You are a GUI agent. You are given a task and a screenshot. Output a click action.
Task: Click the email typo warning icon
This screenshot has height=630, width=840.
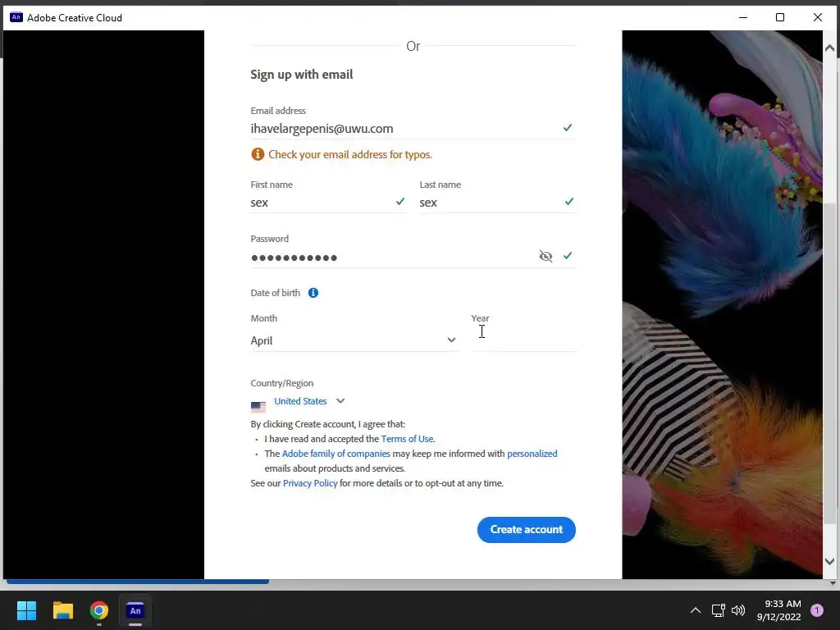tap(258, 154)
